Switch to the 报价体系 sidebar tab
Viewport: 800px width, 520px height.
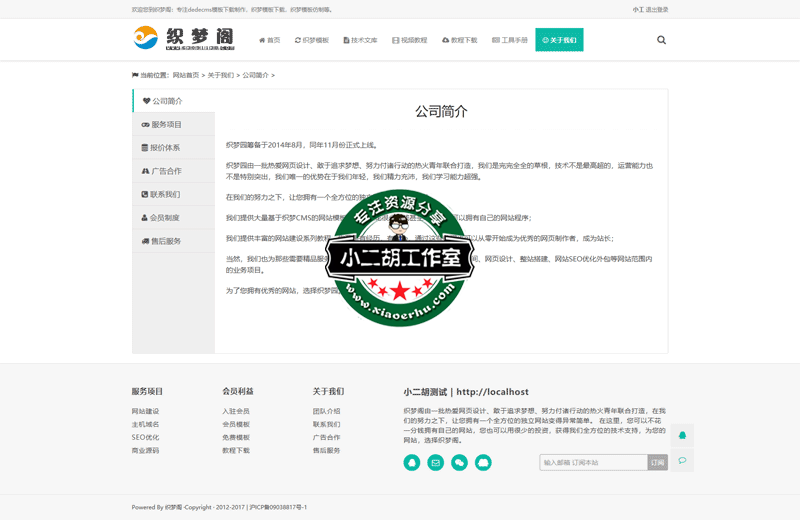174,148
